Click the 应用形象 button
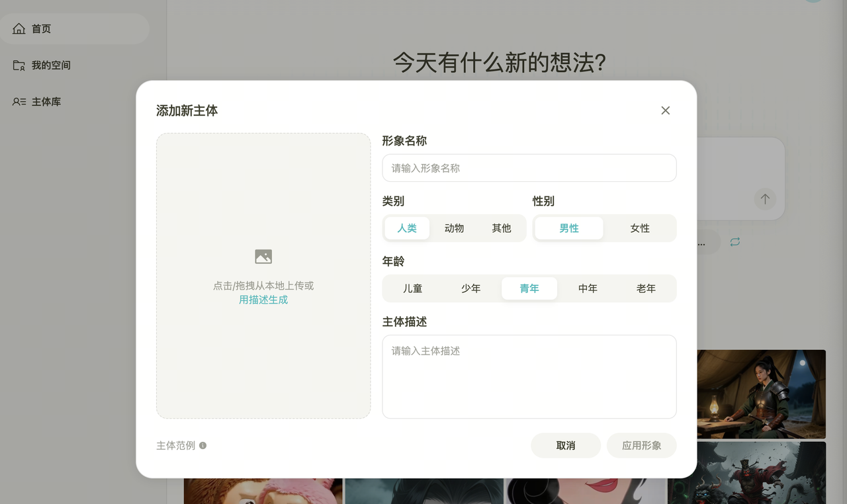Viewport: 847px width, 504px height. click(641, 446)
